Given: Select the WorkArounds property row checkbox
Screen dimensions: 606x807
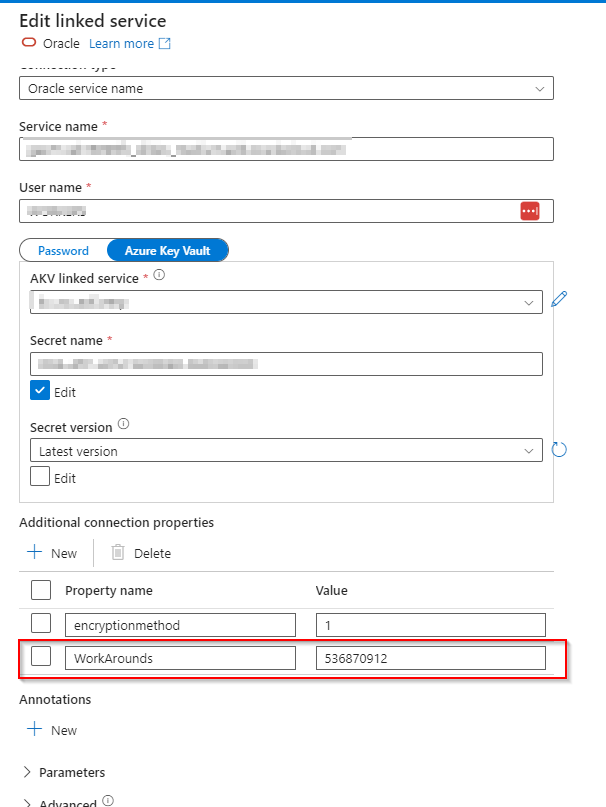Looking at the screenshot, I should (41, 656).
